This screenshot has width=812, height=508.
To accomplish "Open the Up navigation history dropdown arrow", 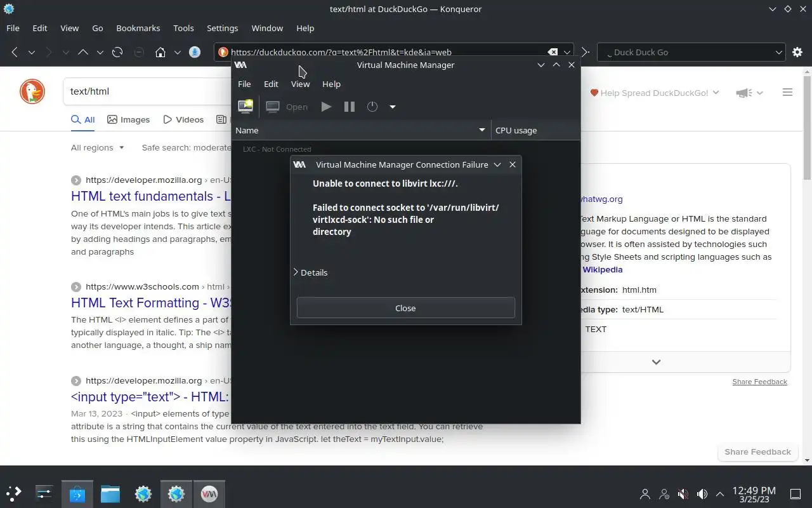I will point(100,52).
